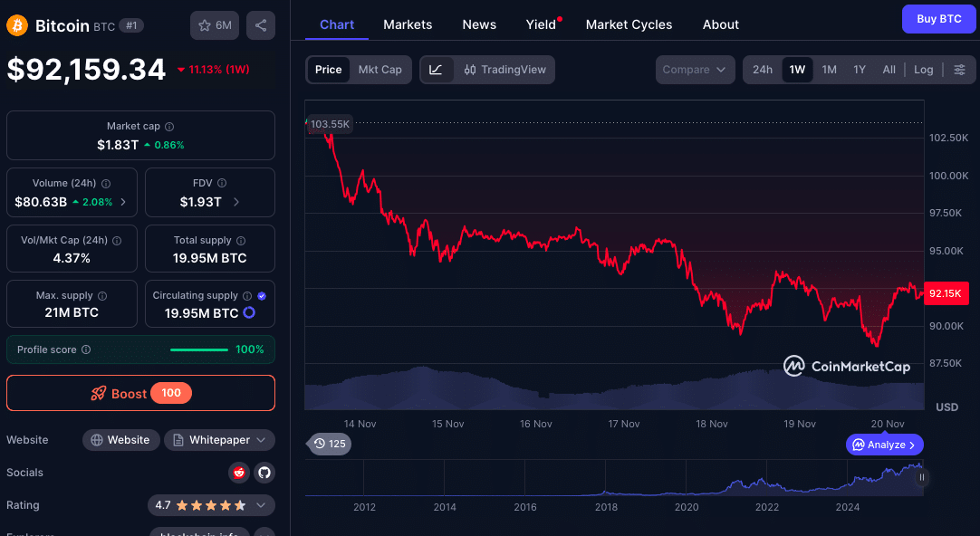Image resolution: width=980 pixels, height=536 pixels.
Task: Click the Vol/Mkt Cap info icon
Action: point(117,241)
